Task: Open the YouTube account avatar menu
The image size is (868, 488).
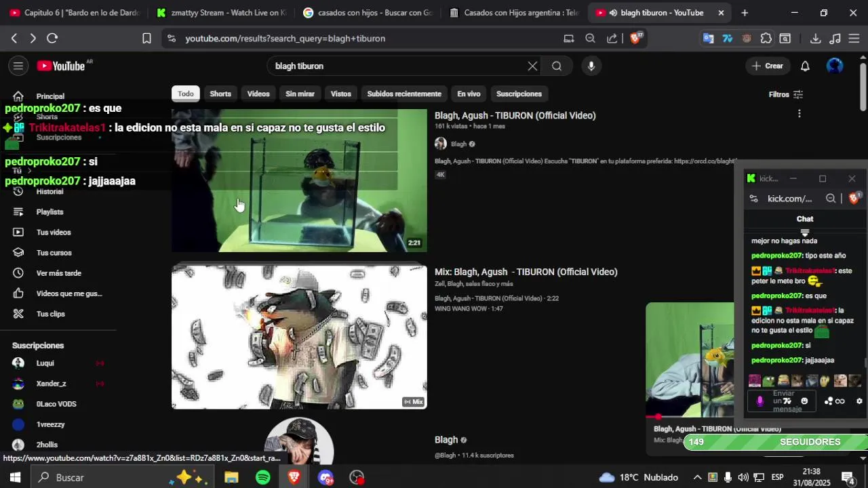Action: (835, 66)
